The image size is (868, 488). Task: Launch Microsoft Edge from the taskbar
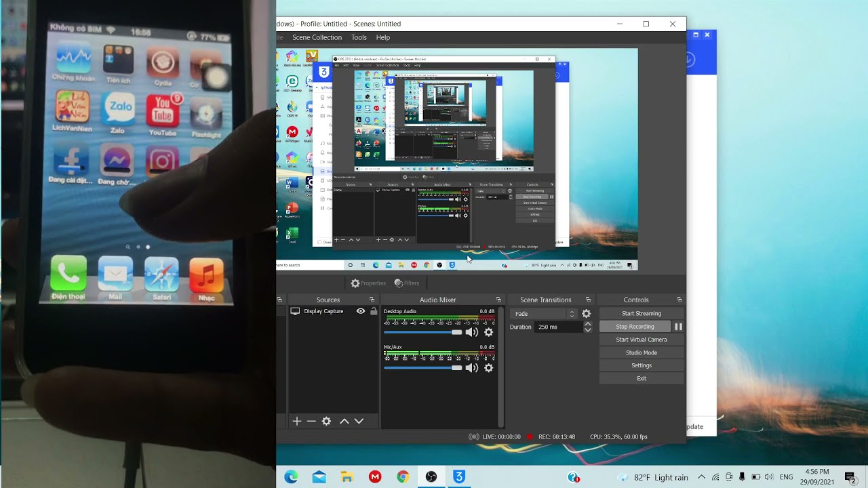[x=291, y=477]
